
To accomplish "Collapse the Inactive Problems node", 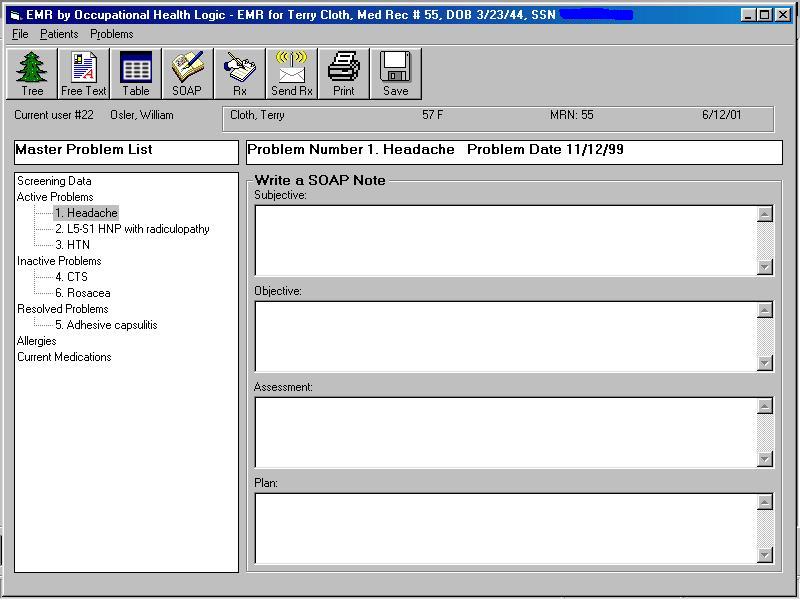I will (59, 261).
